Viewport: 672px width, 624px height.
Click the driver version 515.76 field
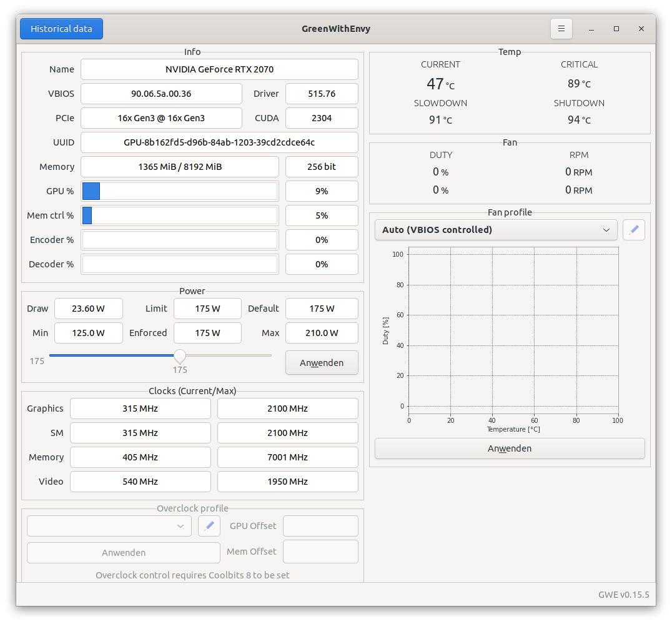(x=322, y=94)
